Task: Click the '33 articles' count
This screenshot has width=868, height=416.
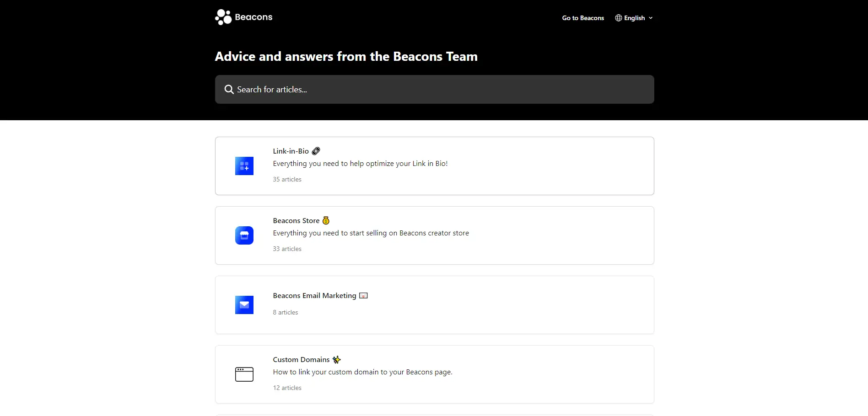Action: coord(287,249)
